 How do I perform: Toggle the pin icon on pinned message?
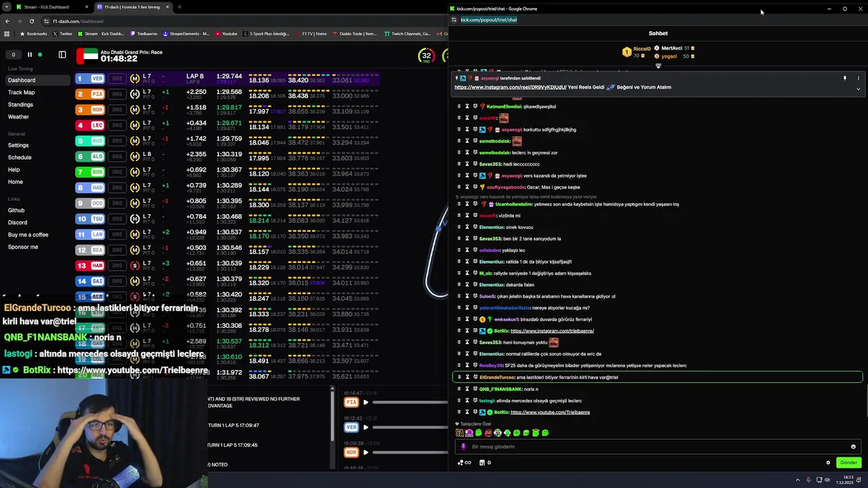click(x=844, y=79)
